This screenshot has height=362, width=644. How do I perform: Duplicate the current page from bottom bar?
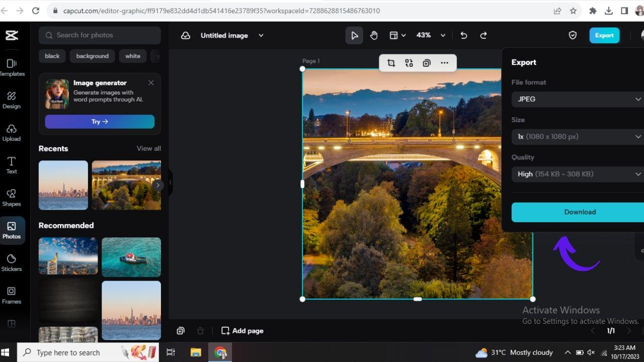coord(181,331)
